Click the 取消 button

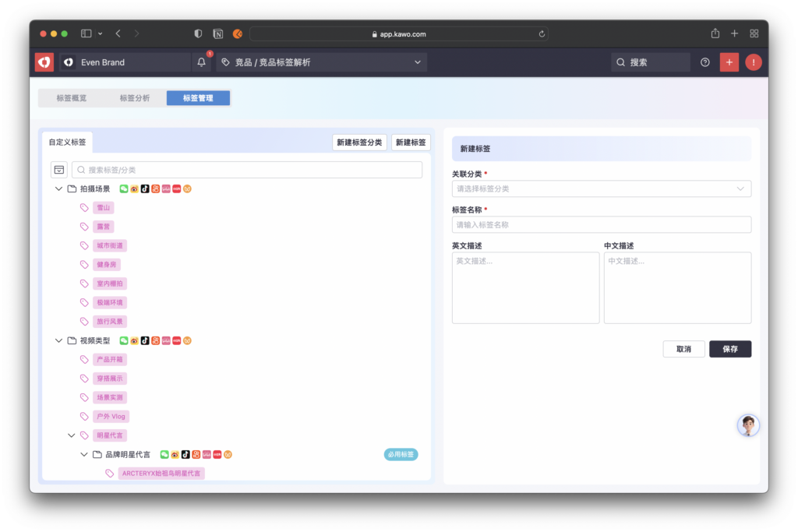(x=683, y=349)
